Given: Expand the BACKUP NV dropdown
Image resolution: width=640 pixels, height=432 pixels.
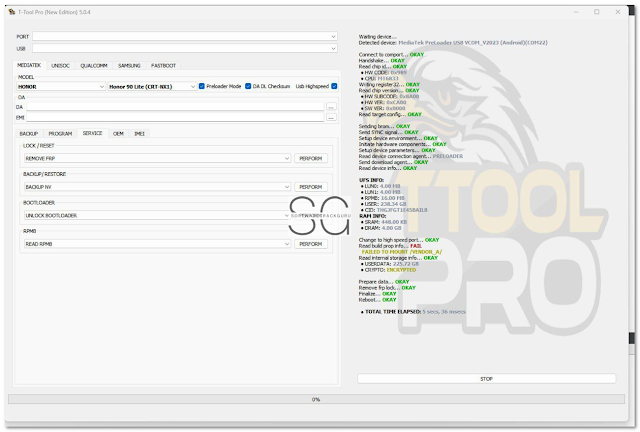Looking at the screenshot, I should (x=157, y=187).
